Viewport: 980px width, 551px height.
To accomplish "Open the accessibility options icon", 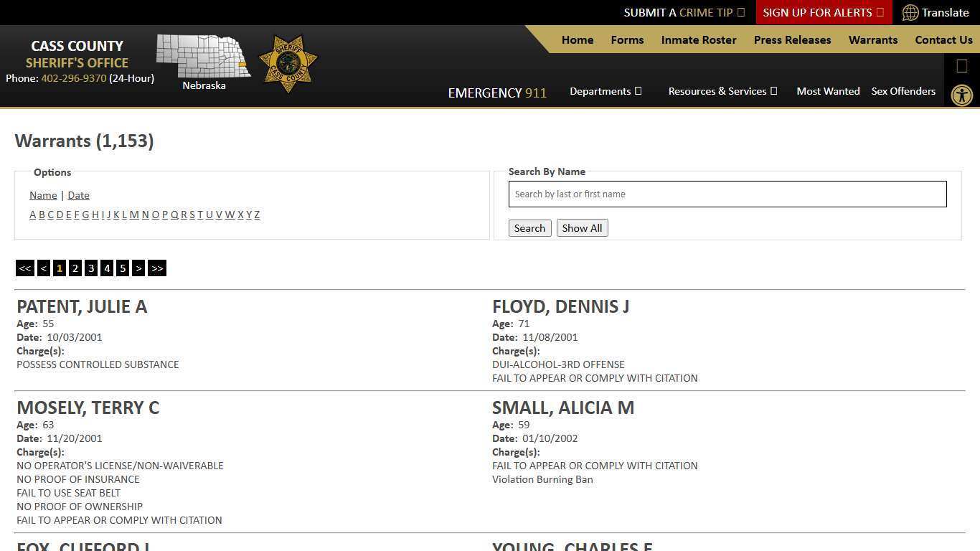I will pyautogui.click(x=962, y=95).
